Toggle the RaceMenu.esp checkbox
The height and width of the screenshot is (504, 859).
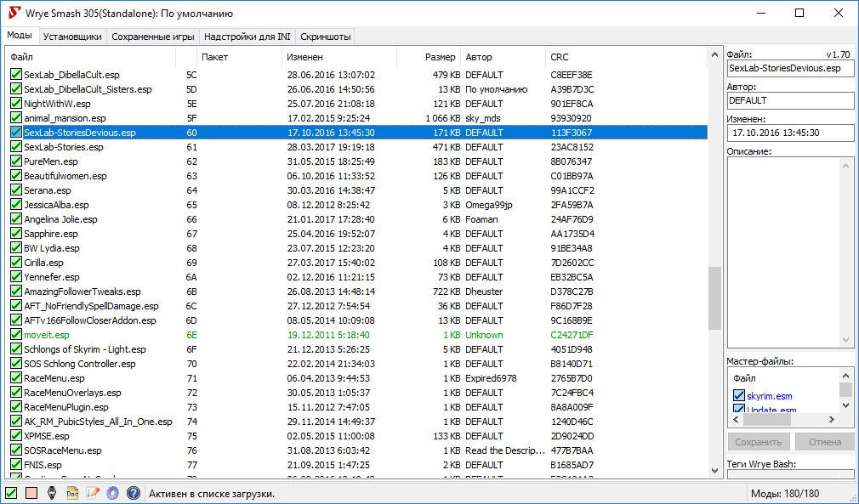pos(16,378)
